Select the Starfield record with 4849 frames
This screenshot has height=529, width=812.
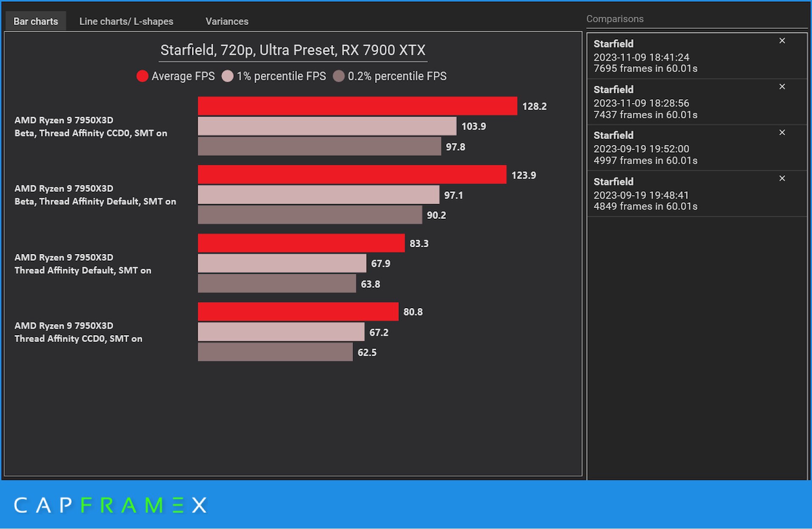697,194
